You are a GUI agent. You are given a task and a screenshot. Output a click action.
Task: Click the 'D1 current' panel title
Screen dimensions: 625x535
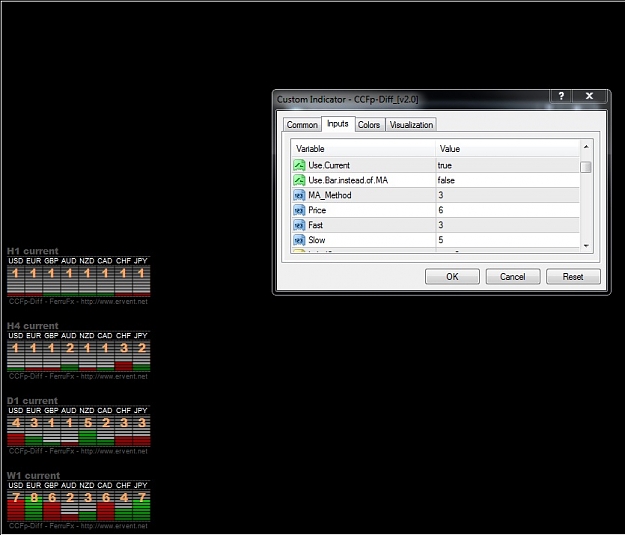click(x=32, y=401)
